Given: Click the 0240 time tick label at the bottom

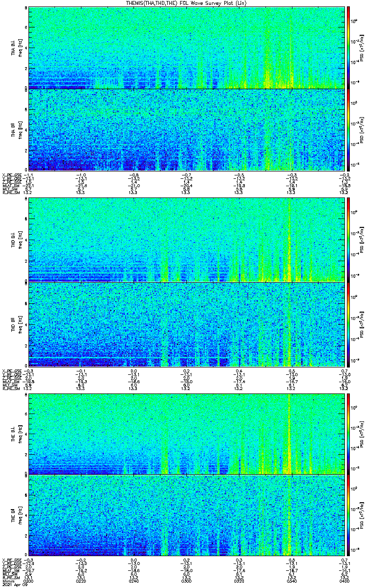Looking at the screenshot, I should 133,581.
